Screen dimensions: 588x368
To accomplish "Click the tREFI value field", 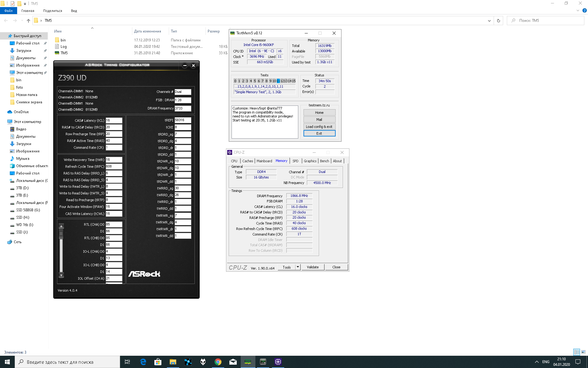I will pyautogui.click(x=183, y=120).
